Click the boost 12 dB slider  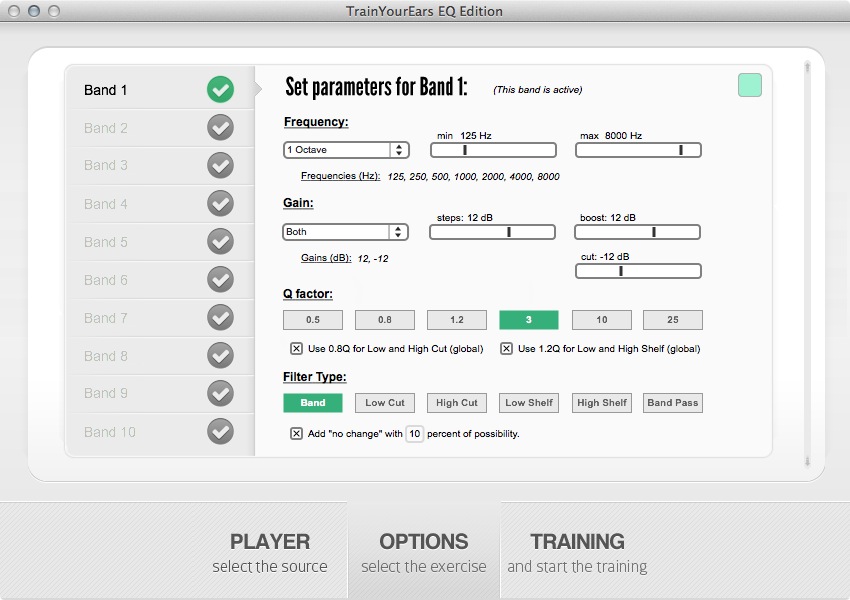[x=638, y=232]
